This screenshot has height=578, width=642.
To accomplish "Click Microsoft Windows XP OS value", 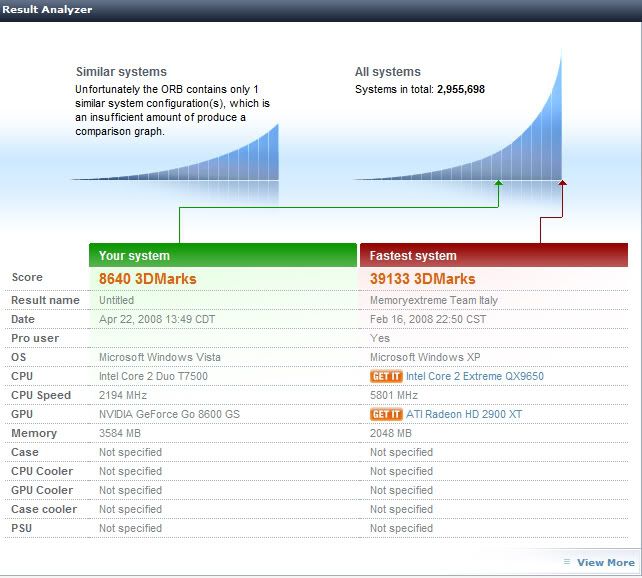I will 425,357.
